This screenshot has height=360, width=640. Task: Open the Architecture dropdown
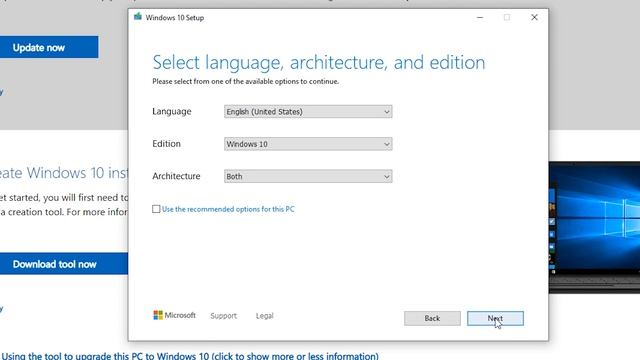(308, 176)
